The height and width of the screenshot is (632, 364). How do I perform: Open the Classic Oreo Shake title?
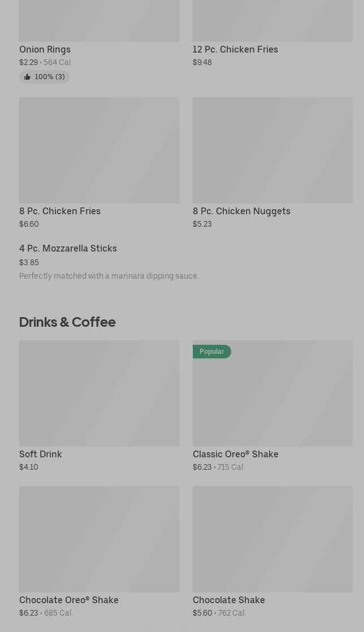click(x=235, y=454)
